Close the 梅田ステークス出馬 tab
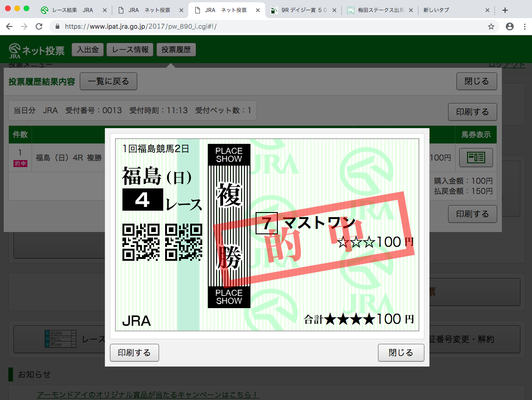The width and height of the screenshot is (532, 400). 411,10
